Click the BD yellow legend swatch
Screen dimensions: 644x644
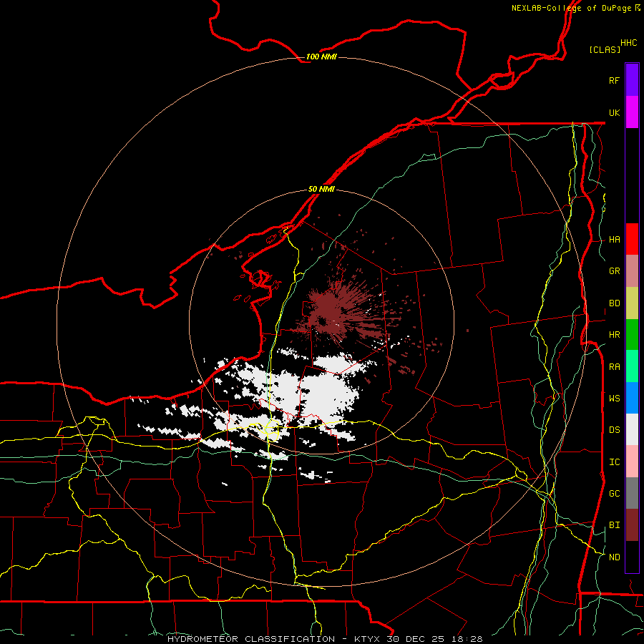632,303
